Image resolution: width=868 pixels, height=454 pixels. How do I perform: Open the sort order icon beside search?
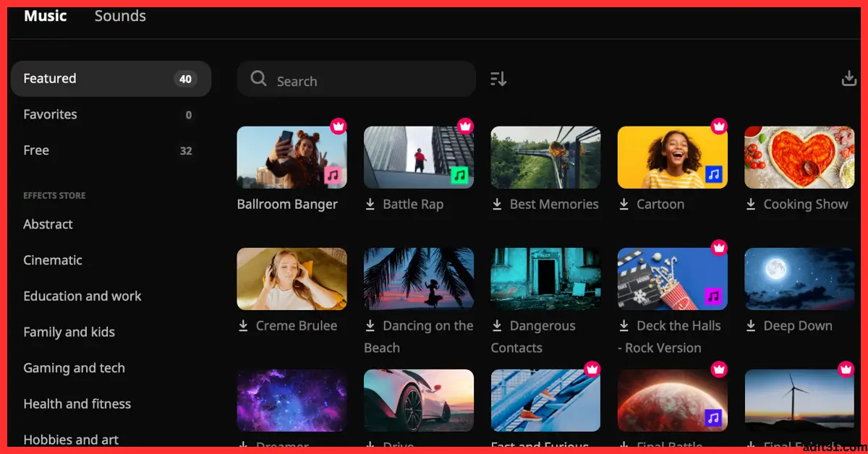[498, 79]
